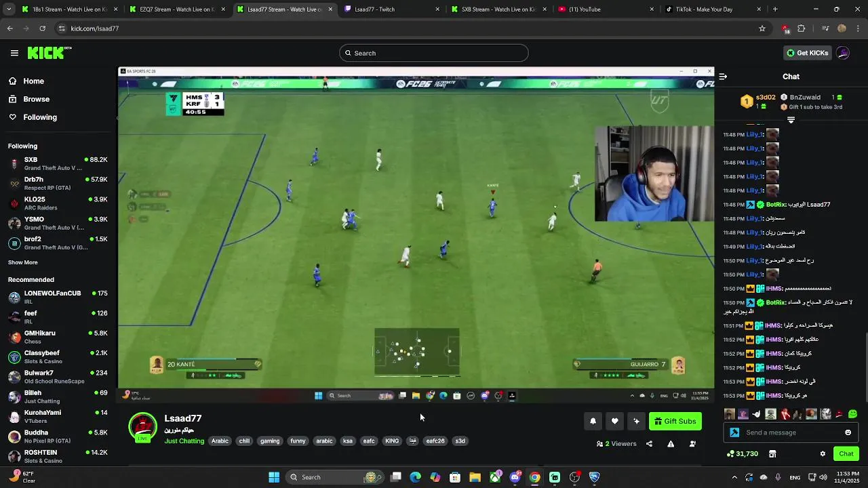Open recommended channel Classybeef

[58, 357]
